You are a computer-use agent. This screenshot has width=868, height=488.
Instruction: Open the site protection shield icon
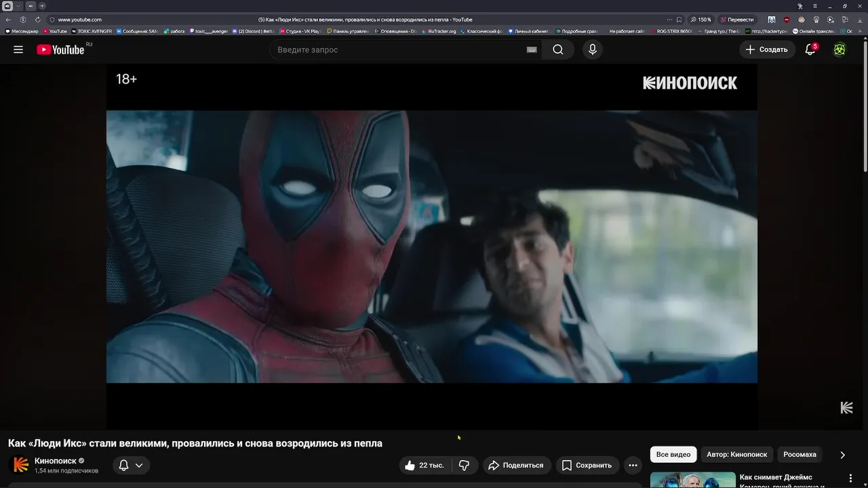tap(52, 20)
